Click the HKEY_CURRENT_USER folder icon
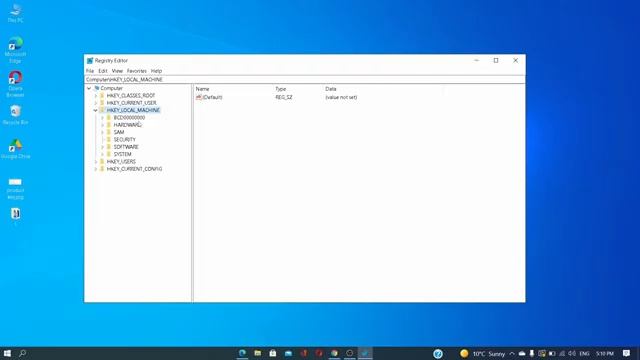The image size is (640, 360). pyautogui.click(x=102, y=103)
